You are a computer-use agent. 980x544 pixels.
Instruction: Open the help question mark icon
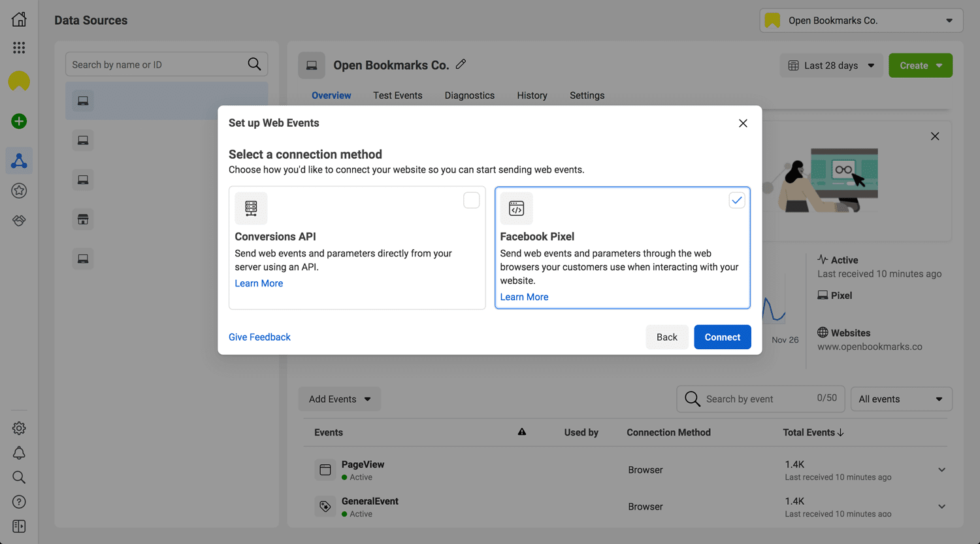pyautogui.click(x=19, y=501)
